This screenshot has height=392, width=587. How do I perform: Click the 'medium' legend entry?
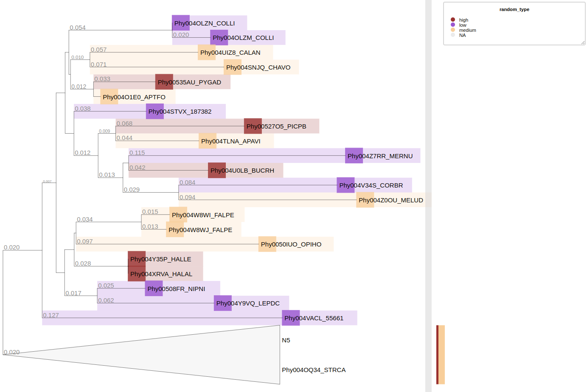[x=467, y=30]
